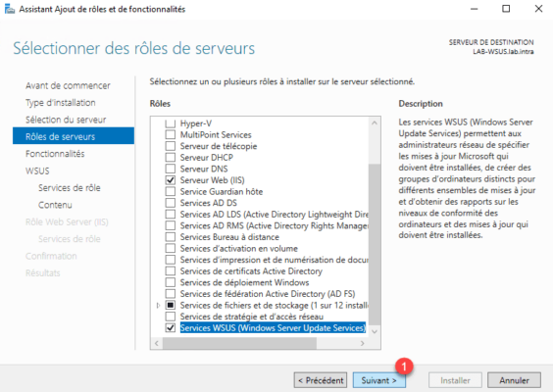The image size is (553, 392).
Task: Click horizontal scroll left arrow
Action: click(157, 343)
